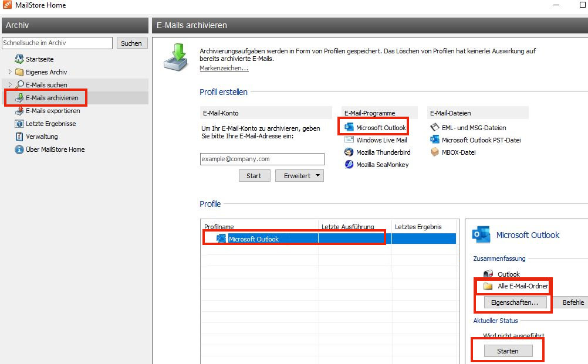Open E-Mails exportieren in the sidebar
The width and height of the screenshot is (588, 364).
(53, 111)
